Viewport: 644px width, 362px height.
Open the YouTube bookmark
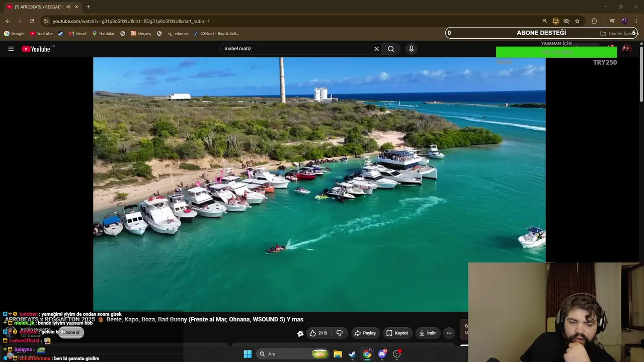41,34
